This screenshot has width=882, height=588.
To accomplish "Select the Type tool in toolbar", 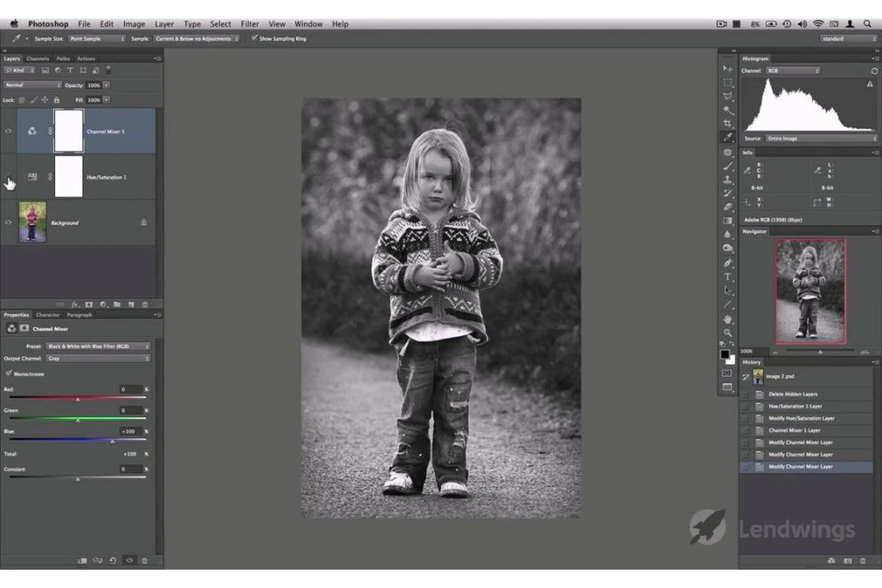I will (x=727, y=277).
